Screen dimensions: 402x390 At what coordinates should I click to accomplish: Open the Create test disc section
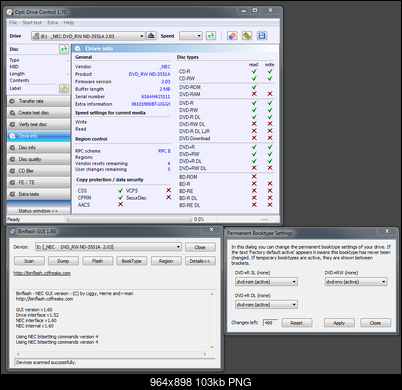click(39, 113)
